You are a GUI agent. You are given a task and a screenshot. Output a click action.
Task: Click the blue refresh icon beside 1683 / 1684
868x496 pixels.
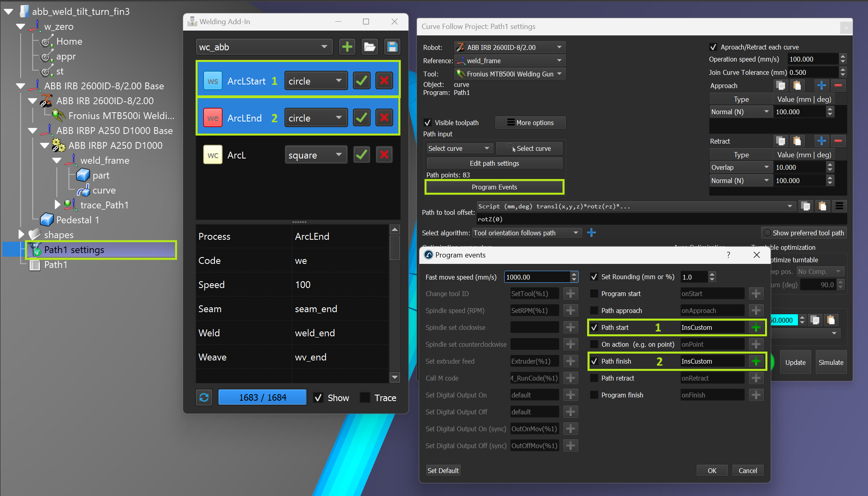(204, 397)
